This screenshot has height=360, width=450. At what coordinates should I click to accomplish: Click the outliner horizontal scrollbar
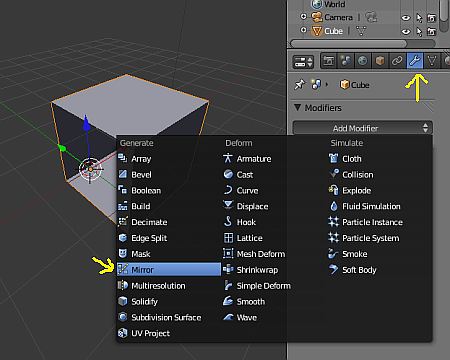coord(349,44)
